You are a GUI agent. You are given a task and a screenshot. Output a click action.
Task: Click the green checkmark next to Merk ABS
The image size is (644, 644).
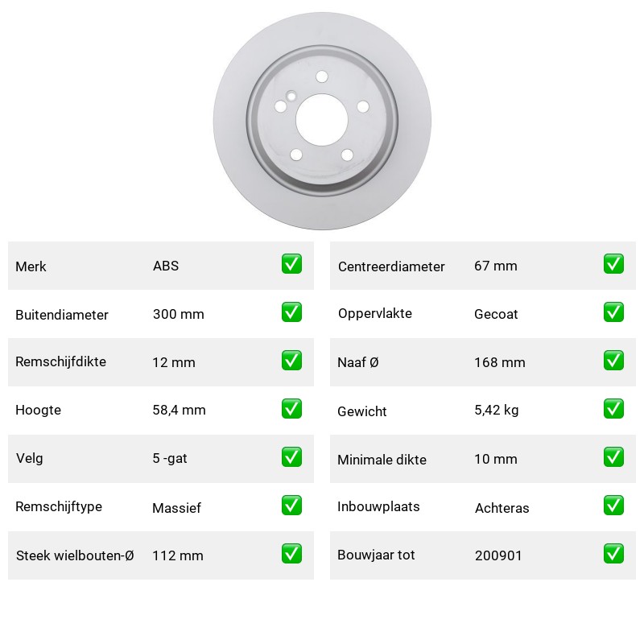click(291, 264)
